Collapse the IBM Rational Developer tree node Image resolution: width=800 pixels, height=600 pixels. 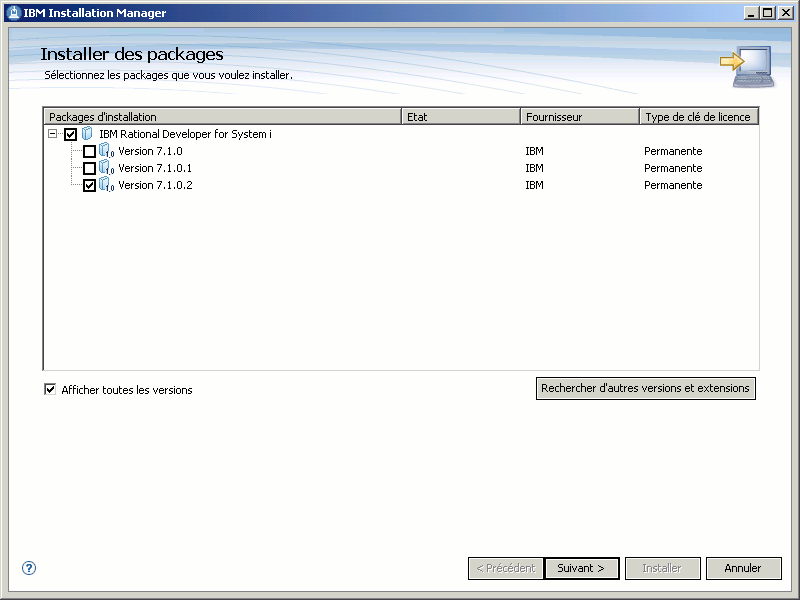52,134
